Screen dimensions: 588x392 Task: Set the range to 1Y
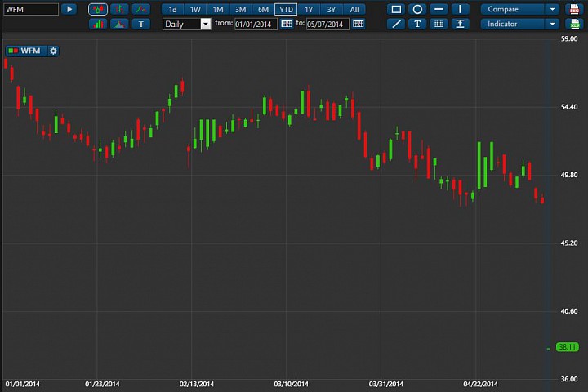(309, 9)
